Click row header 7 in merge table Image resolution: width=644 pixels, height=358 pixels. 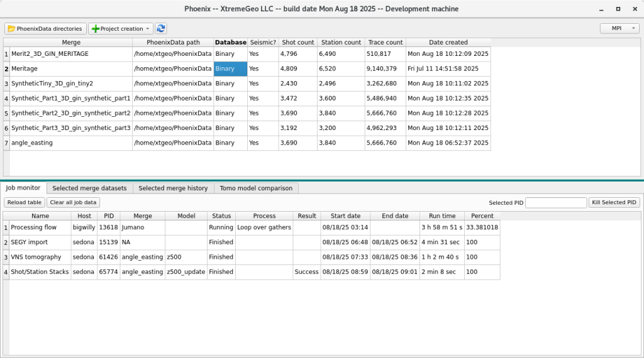click(6, 143)
